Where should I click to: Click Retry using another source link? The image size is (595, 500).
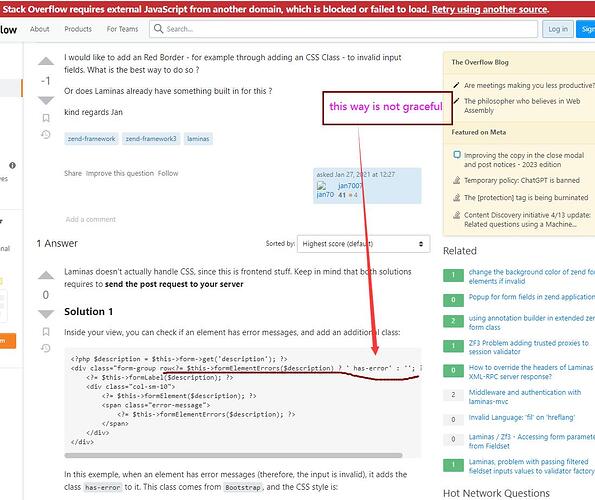pos(490,9)
